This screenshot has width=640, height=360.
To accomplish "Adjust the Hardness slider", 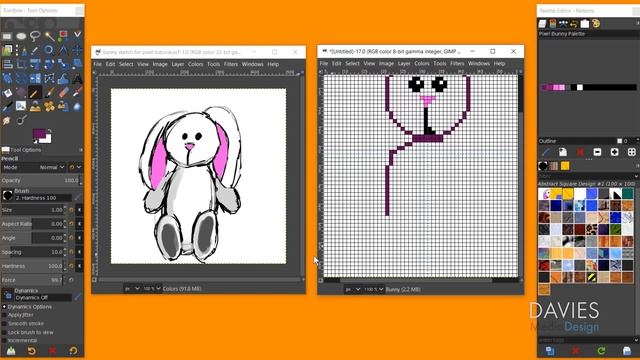I will [34, 266].
